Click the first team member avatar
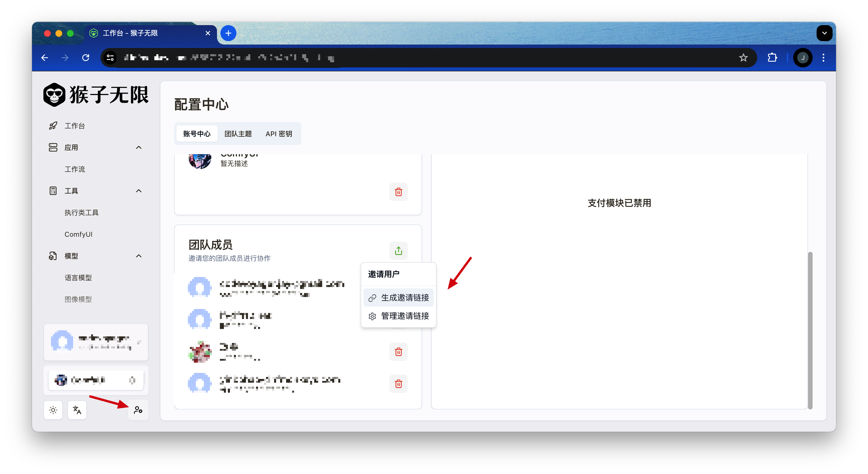Screen dimensions: 868x474 (x=200, y=287)
